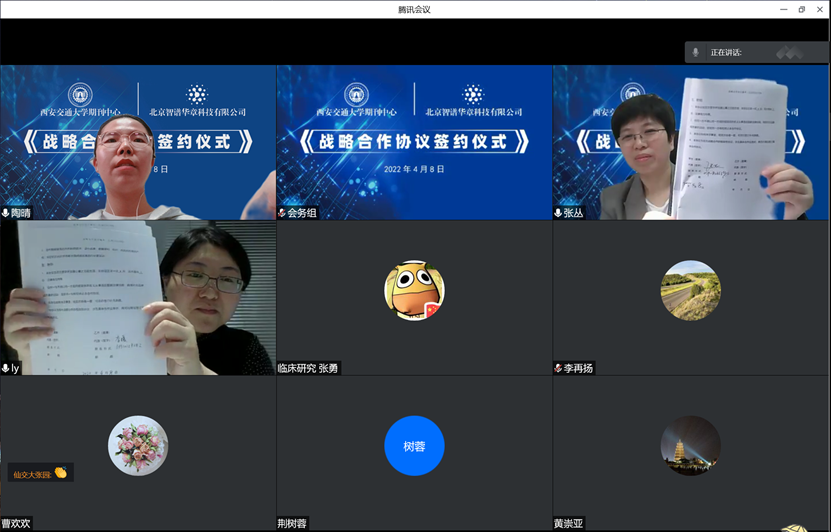The height and width of the screenshot is (532, 831).
Task: Focus 张丛's video holding the signed agreement
Action: click(691, 142)
